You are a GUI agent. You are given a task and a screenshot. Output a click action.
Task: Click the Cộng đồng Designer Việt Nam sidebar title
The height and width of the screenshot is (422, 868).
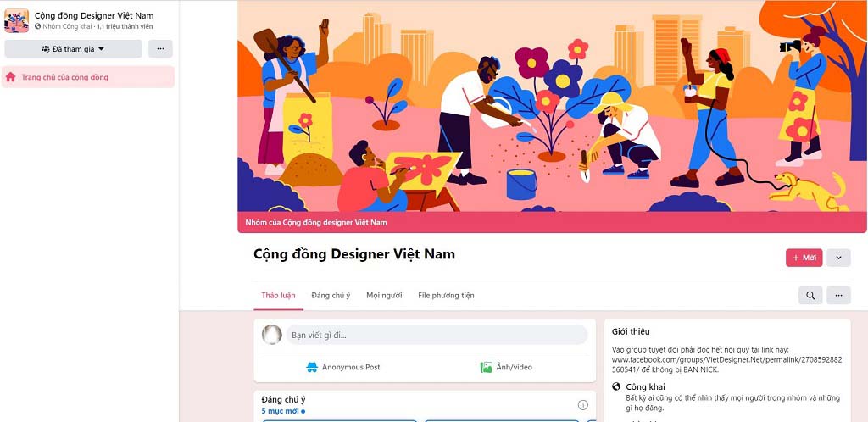coord(94,15)
